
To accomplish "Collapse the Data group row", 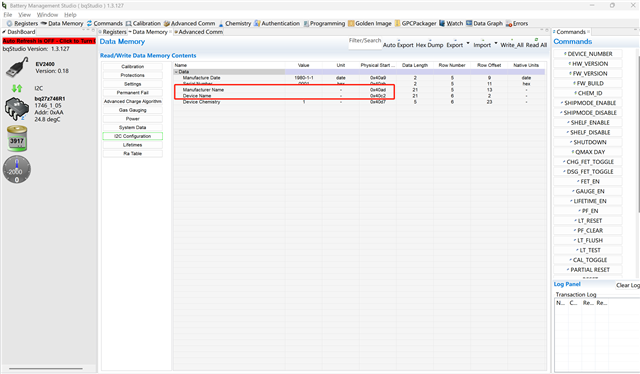I will 176,72.
